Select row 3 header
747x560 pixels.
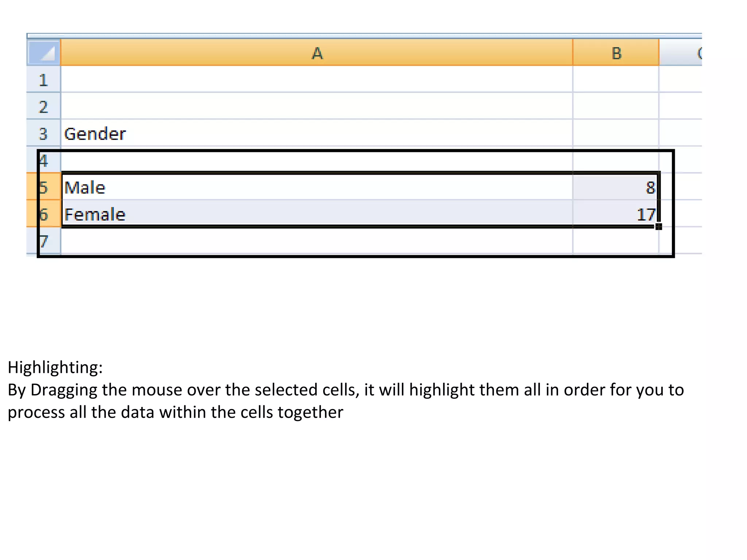point(43,133)
